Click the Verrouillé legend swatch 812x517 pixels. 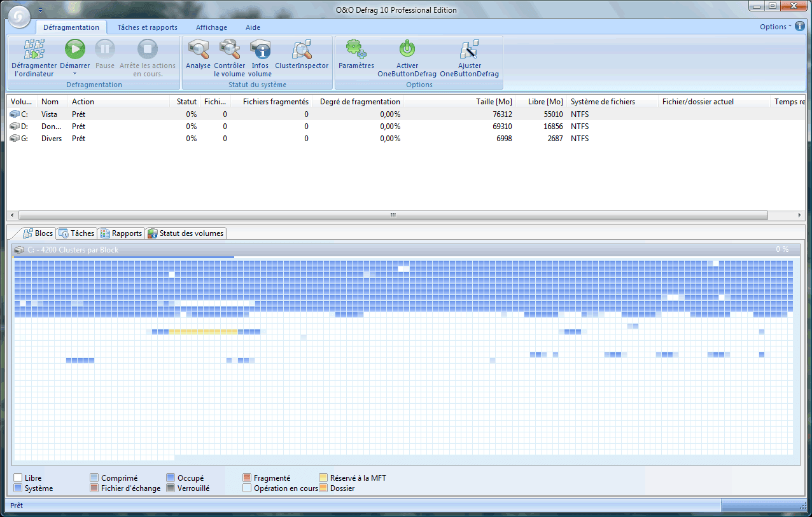[x=171, y=488]
